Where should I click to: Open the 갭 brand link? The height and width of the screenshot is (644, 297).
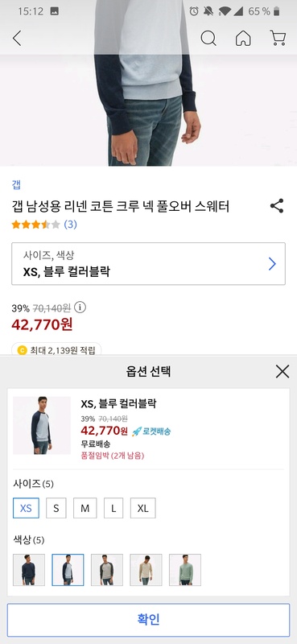click(x=16, y=185)
